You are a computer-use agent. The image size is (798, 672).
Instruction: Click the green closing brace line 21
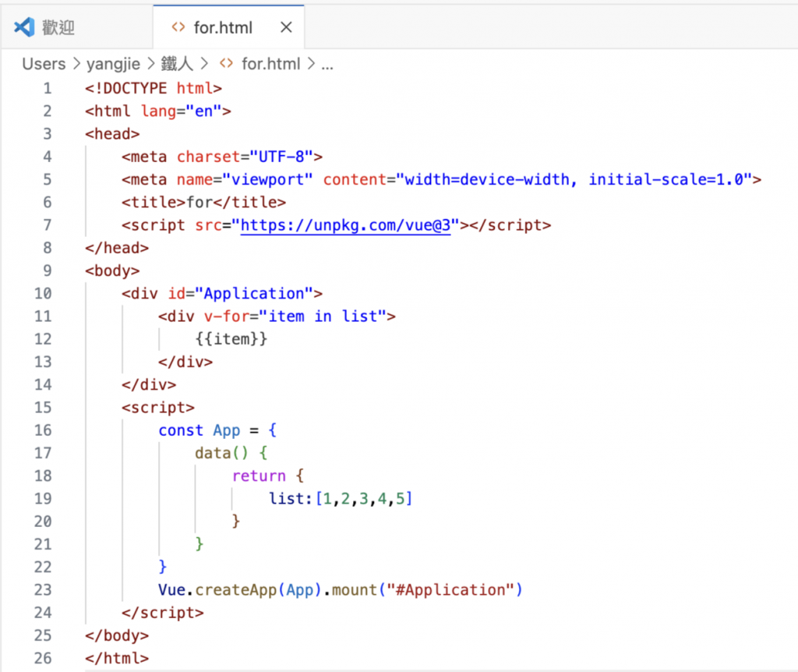pos(199,545)
